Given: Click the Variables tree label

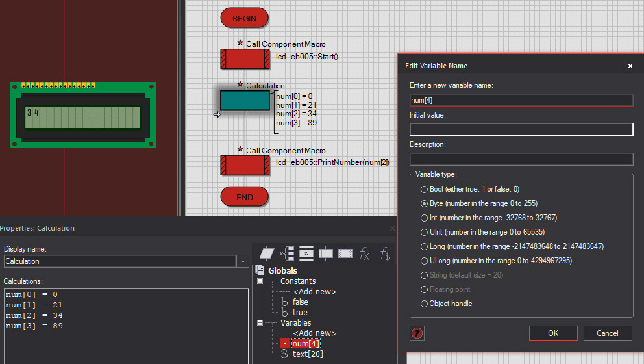Looking at the screenshot, I should pos(296,323).
